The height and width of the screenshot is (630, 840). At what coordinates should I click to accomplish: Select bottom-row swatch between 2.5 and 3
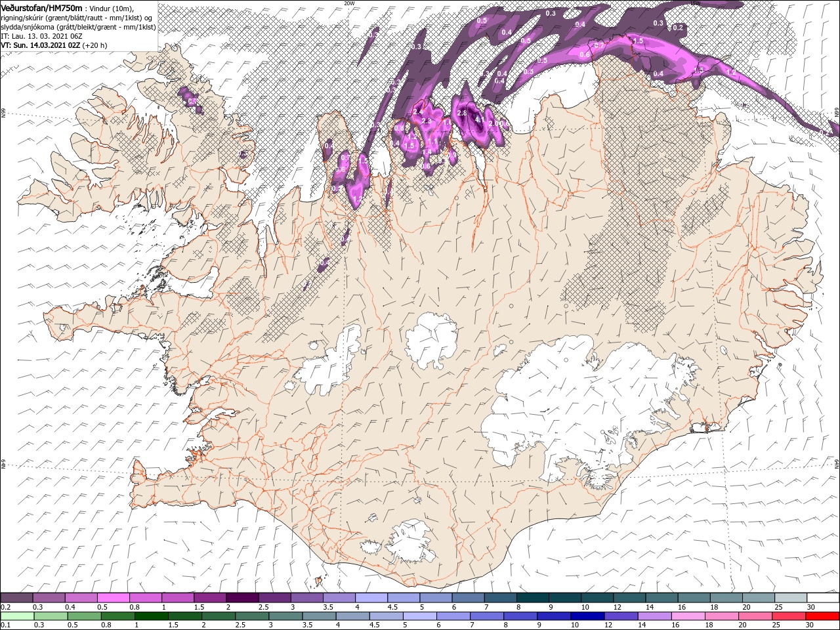(251, 616)
